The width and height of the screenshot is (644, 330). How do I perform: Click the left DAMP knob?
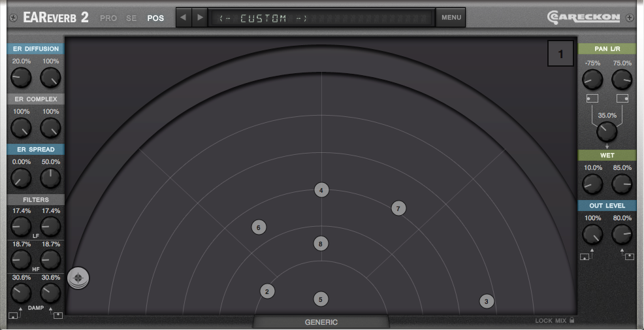[x=21, y=293]
